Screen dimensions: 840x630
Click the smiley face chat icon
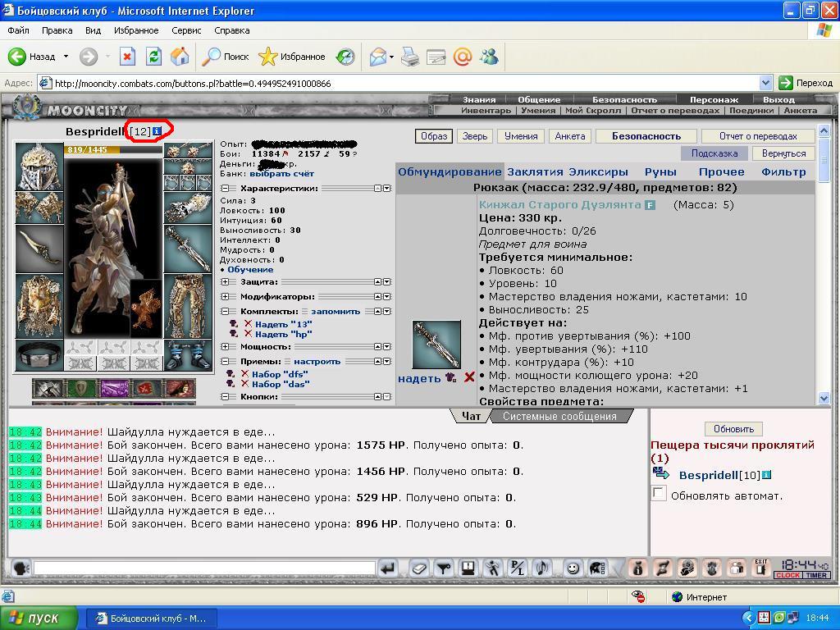point(573,568)
